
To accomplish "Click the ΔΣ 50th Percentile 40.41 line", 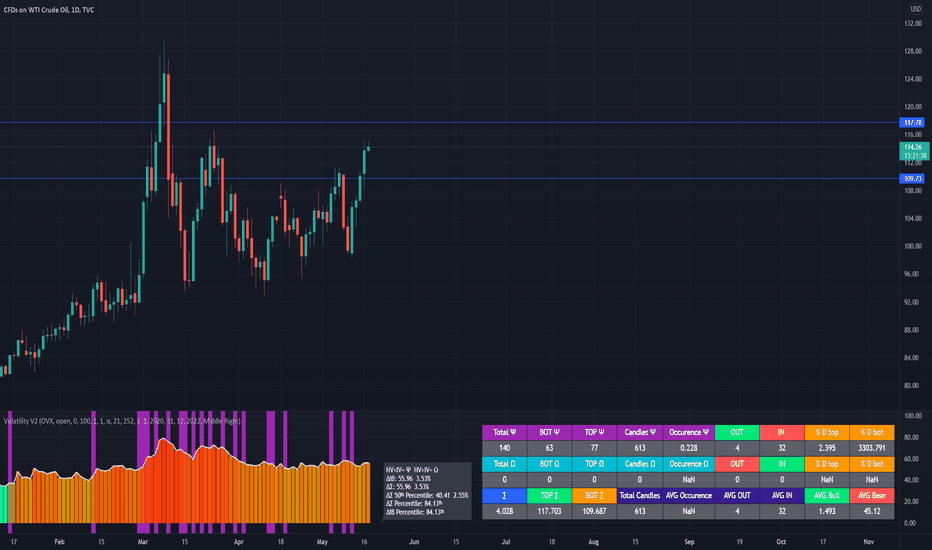I will click(427, 495).
